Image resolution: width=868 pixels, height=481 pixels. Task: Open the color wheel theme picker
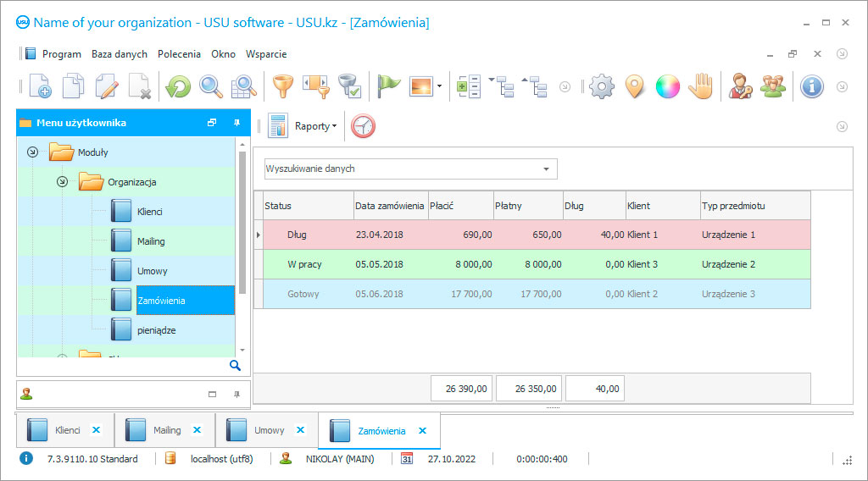(x=667, y=86)
